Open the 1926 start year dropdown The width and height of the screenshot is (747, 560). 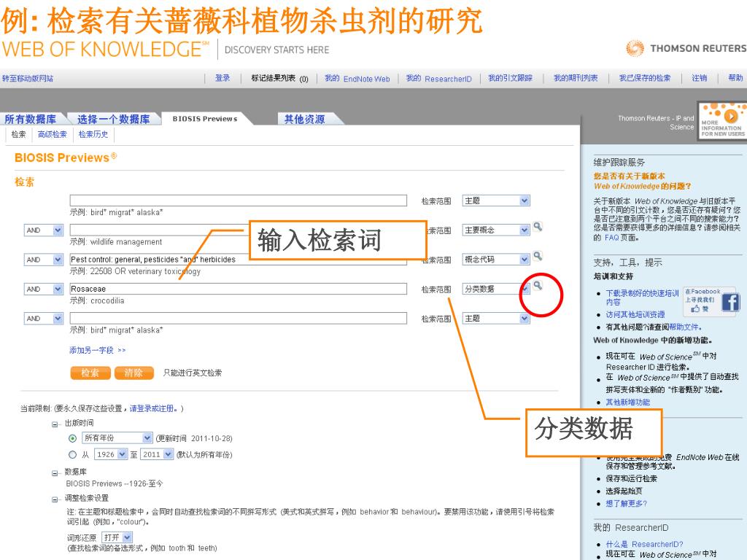[111, 454]
